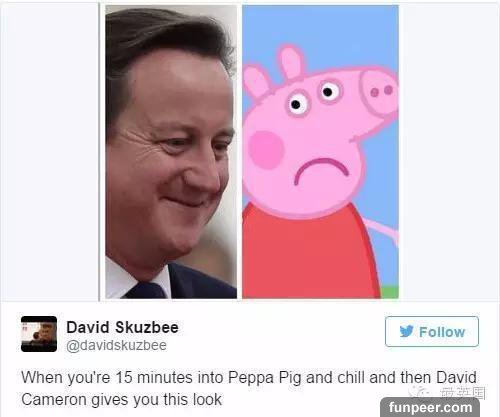This screenshot has width=500, height=417.
Task: Open David Skuzbee's profile via display name
Action: 122,327
